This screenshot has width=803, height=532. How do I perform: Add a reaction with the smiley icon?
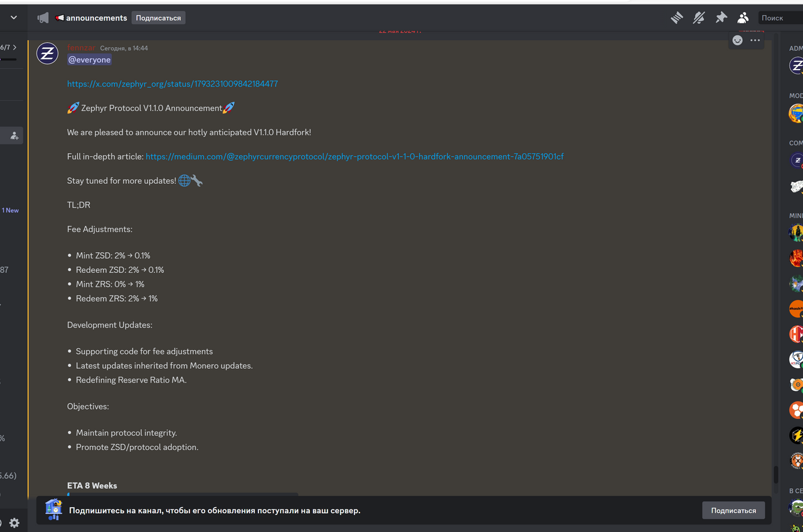(x=738, y=40)
